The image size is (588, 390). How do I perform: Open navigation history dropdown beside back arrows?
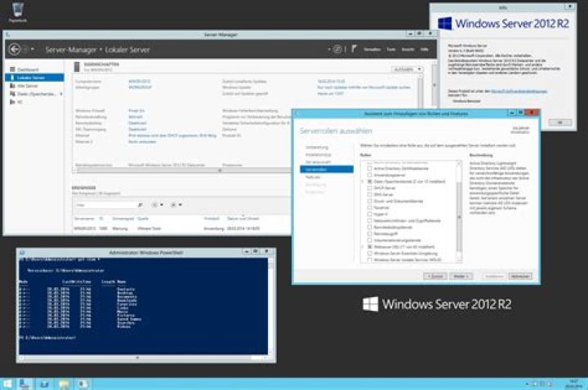point(33,49)
